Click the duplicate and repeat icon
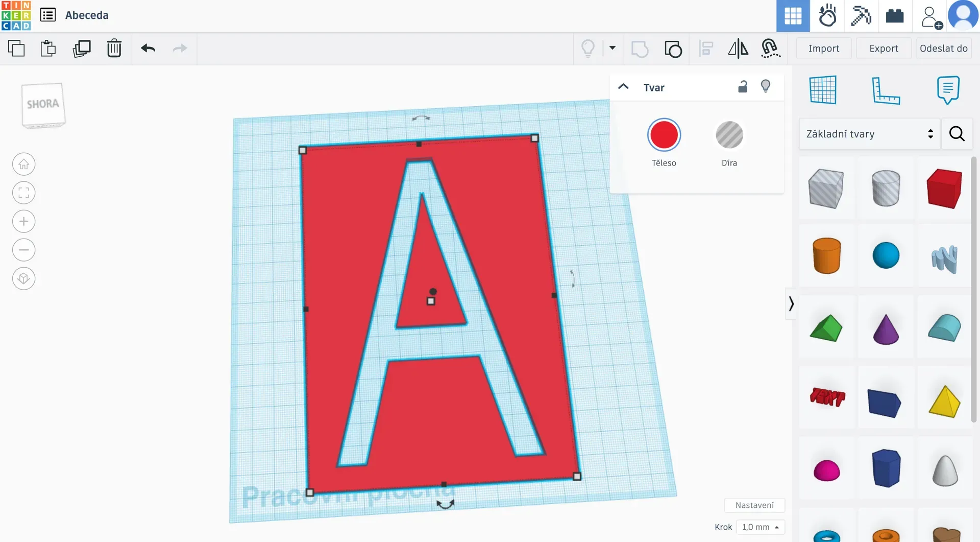This screenshot has height=542, width=980. click(82, 49)
